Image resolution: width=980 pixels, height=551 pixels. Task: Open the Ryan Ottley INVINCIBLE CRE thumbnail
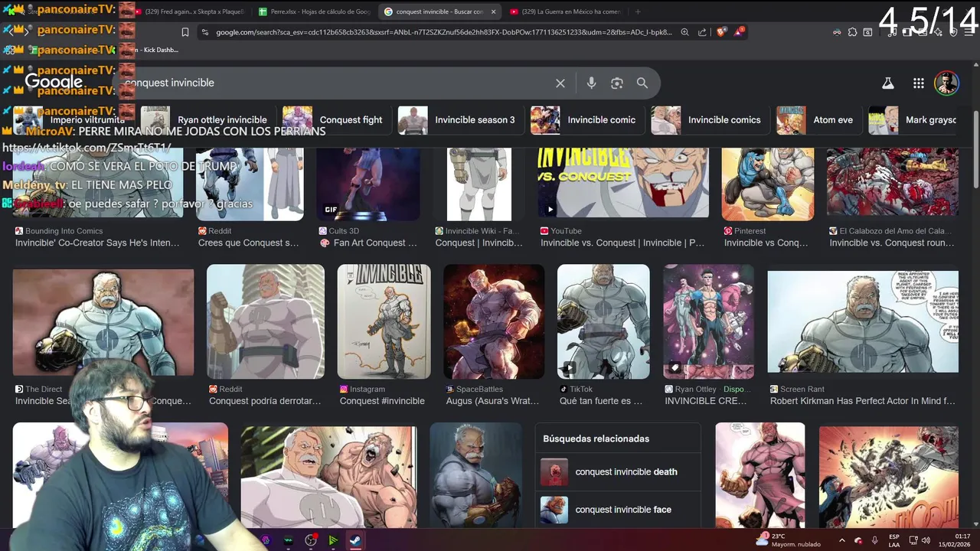(x=709, y=321)
